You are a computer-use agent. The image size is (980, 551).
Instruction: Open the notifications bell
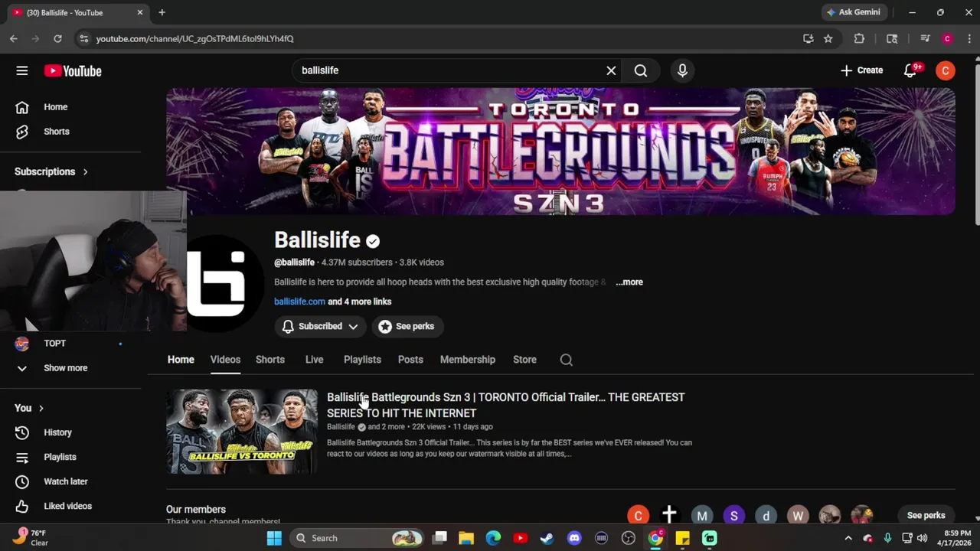pos(910,70)
